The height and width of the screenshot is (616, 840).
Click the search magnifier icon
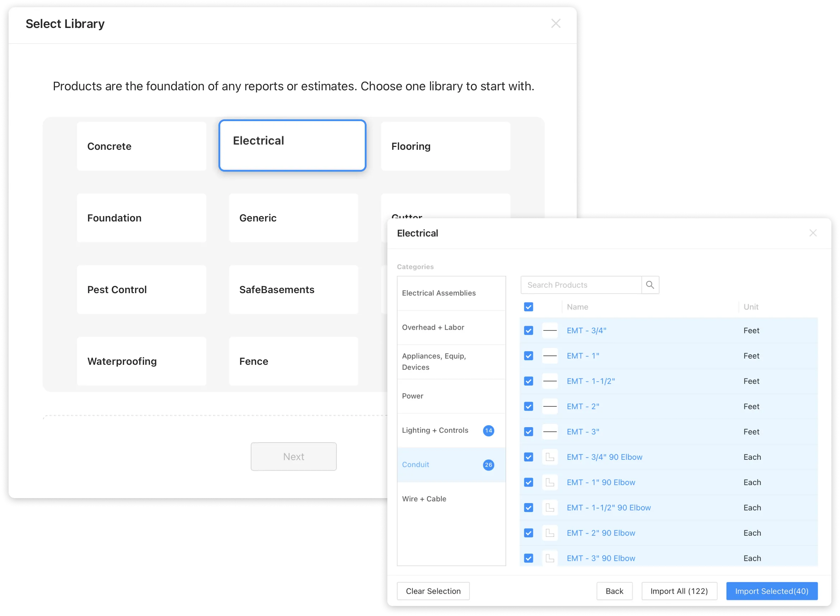click(x=650, y=285)
